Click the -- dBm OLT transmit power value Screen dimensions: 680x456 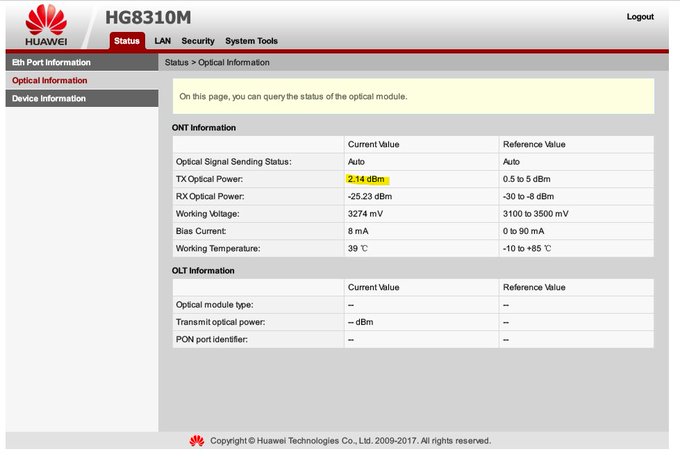[360, 322]
